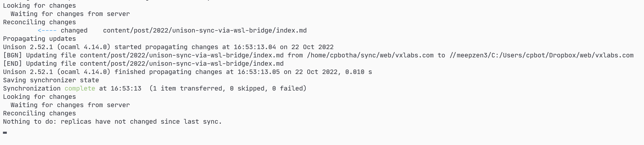This screenshot has width=644, height=145.
Task: Click the 0.010 s duration text
Action: (x=359, y=72)
